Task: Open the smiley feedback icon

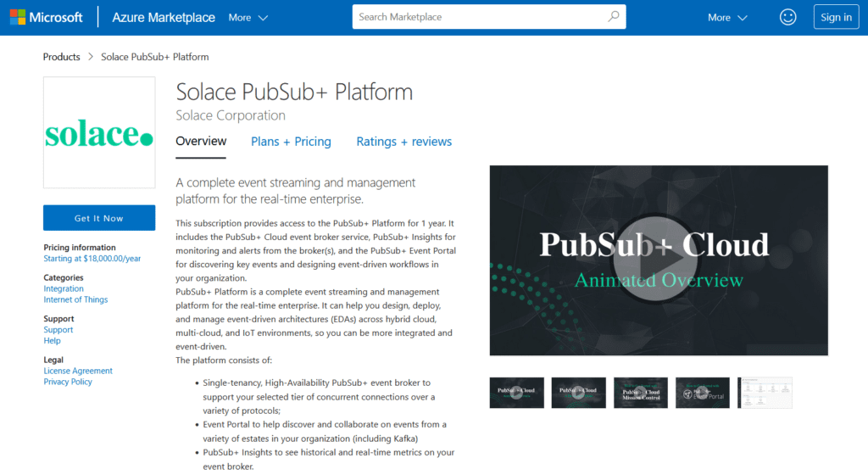Action: pos(787,17)
